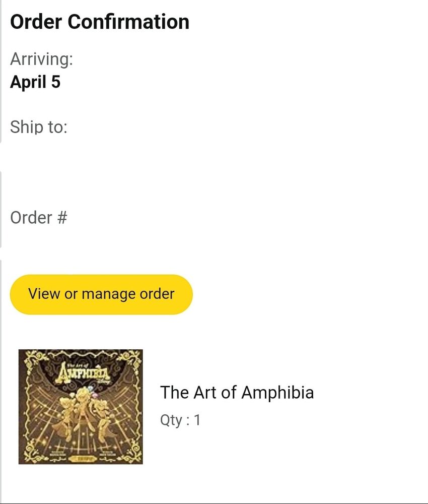The height and width of the screenshot is (504, 428).
Task: Click the word Amphibia in product title
Action: [x=278, y=393]
